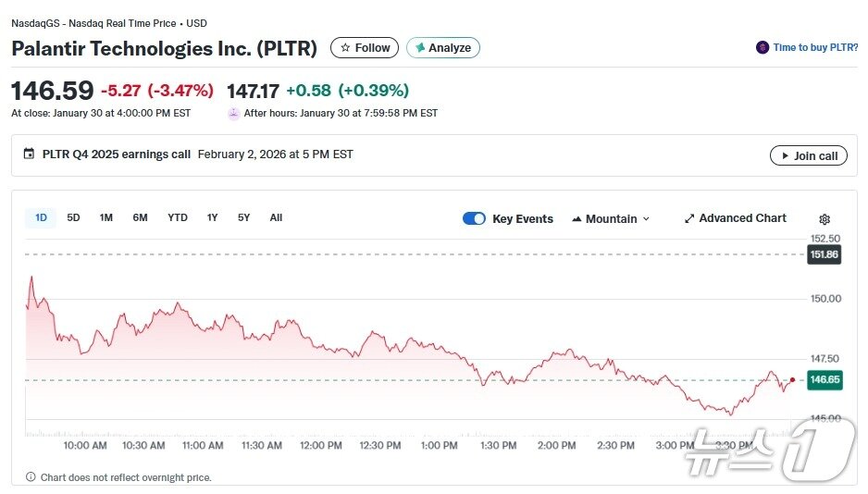
Task: Choose the All time range
Action: [276, 218]
